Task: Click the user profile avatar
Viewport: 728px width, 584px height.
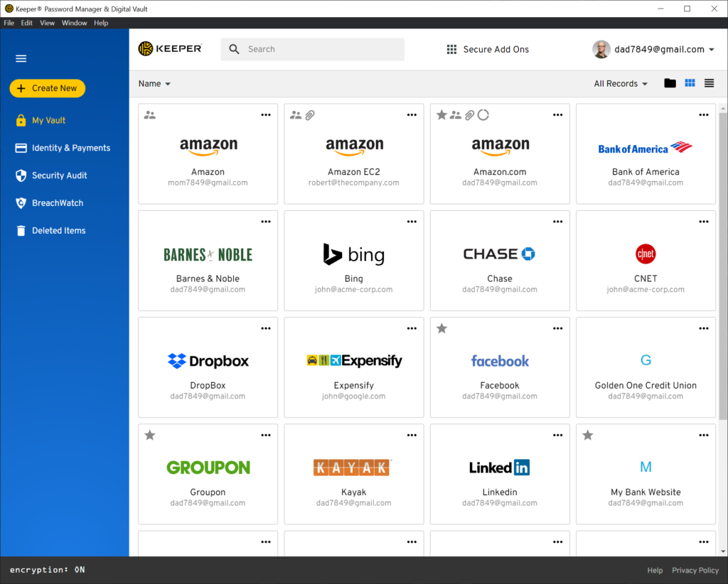Action: [601, 49]
